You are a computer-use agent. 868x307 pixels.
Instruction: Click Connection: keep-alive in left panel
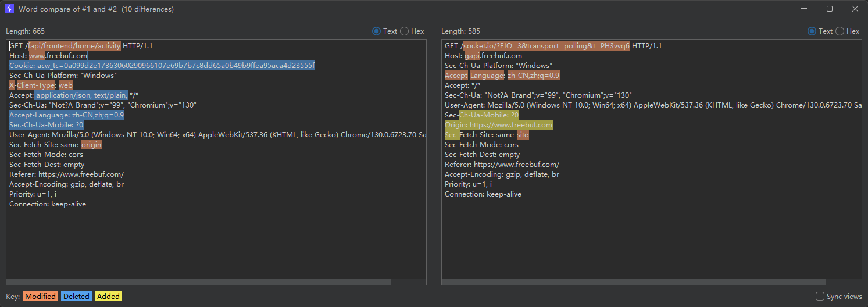(x=48, y=204)
